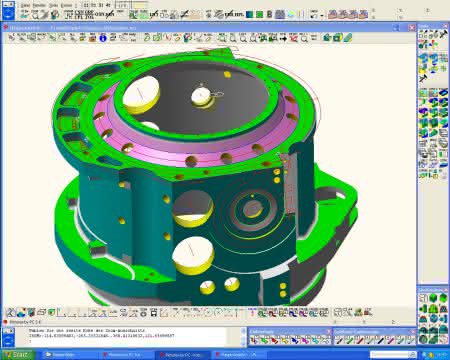Click the red tool icon in the left floating panel
This screenshot has width=450, height=360.
[x=274, y=340]
